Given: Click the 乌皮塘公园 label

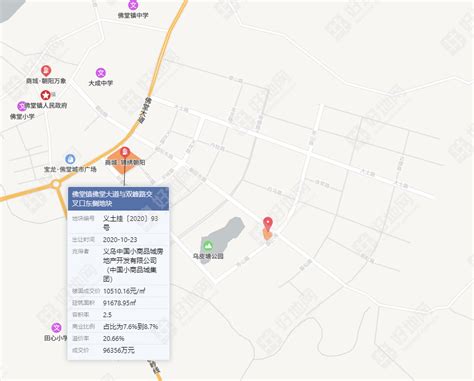Looking at the screenshot, I should (x=208, y=256).
